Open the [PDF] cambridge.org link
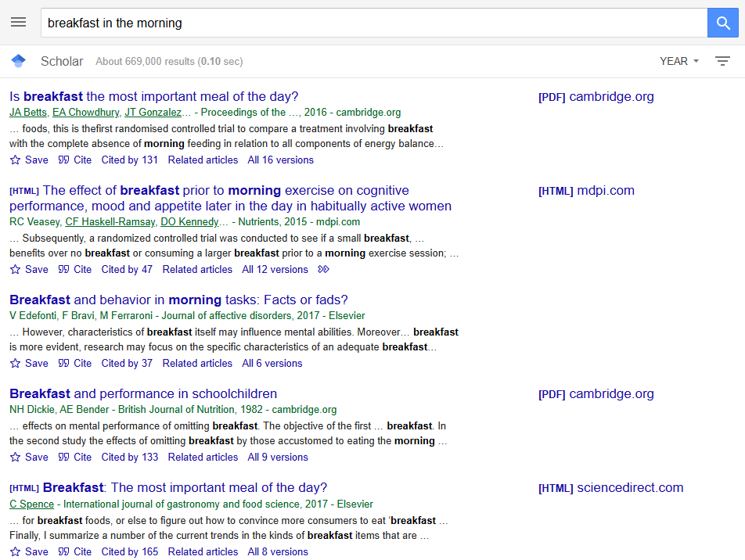Viewport: 745px width, 560px height. click(596, 96)
